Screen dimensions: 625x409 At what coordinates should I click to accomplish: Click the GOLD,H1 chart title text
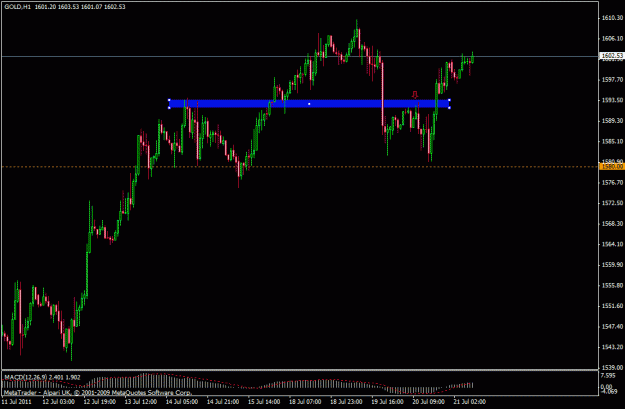(18, 7)
